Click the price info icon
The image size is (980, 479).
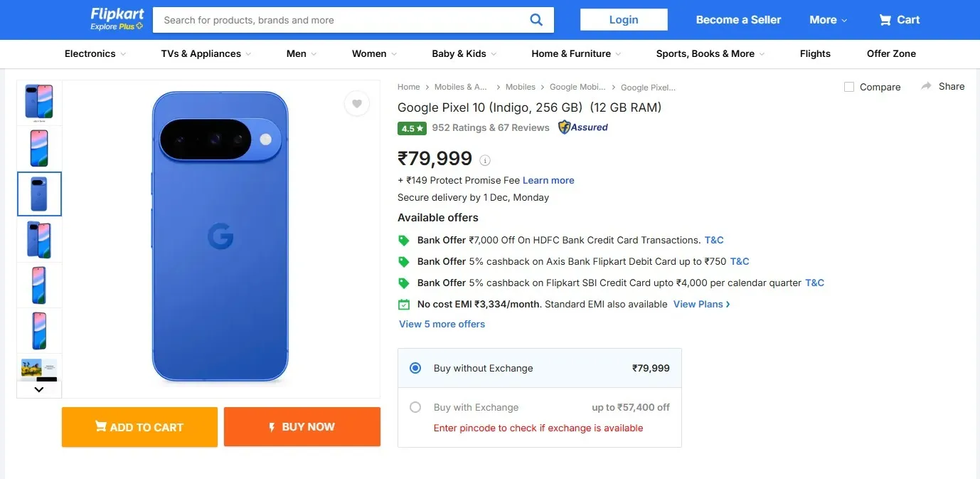pos(485,160)
